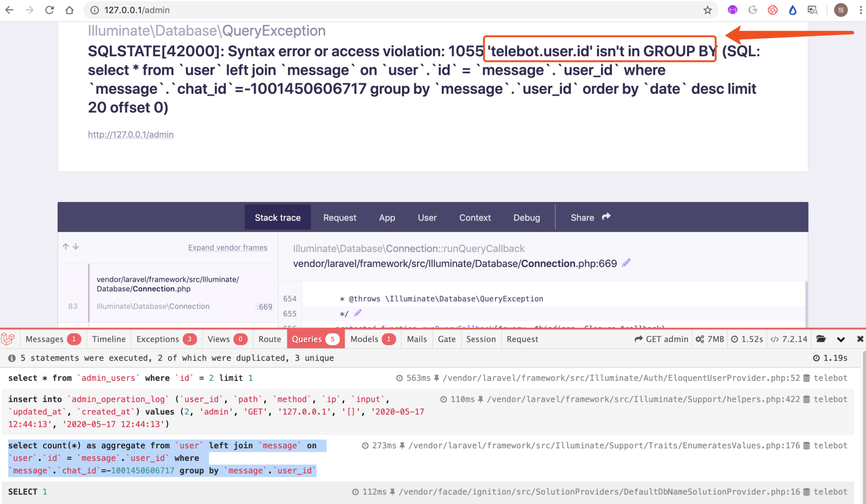Screen dimensions: 866x504
Task: Click the 7.2.14 PHP version indicator
Action: point(789,339)
